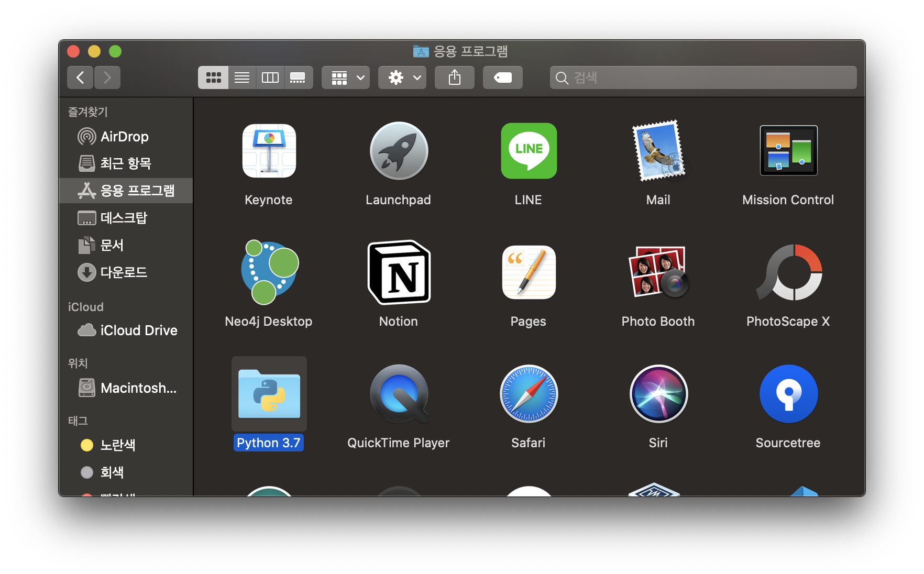Click the Sourcetree name label
Viewport: 924px width, 574px height.
click(x=788, y=443)
